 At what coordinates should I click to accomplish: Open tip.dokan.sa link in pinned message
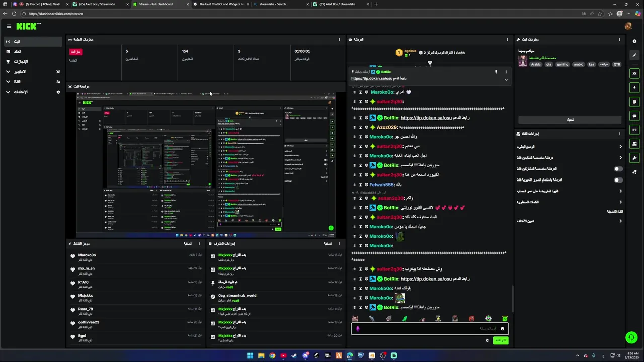[x=372, y=79]
